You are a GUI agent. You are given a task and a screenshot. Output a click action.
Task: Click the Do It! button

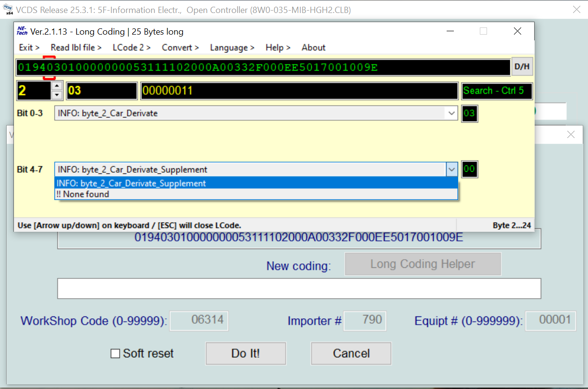[246, 353]
